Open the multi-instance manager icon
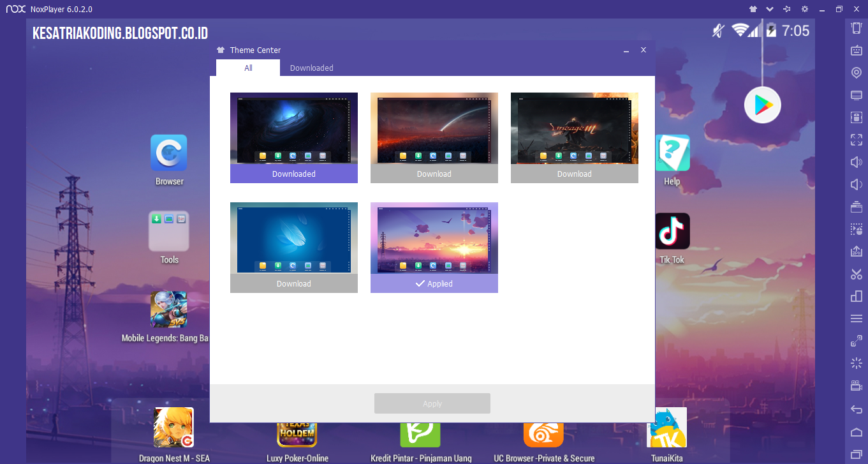The width and height of the screenshot is (868, 464). (857, 296)
